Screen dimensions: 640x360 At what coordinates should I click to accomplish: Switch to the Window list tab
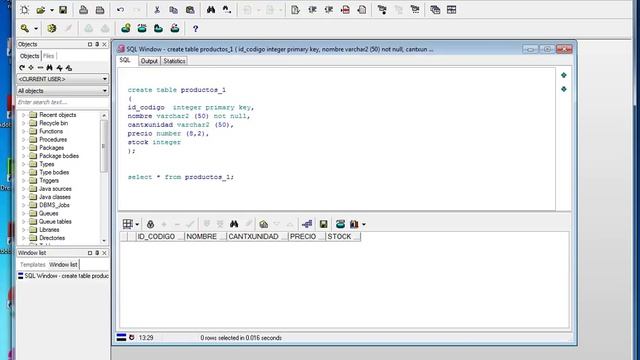pos(63,264)
